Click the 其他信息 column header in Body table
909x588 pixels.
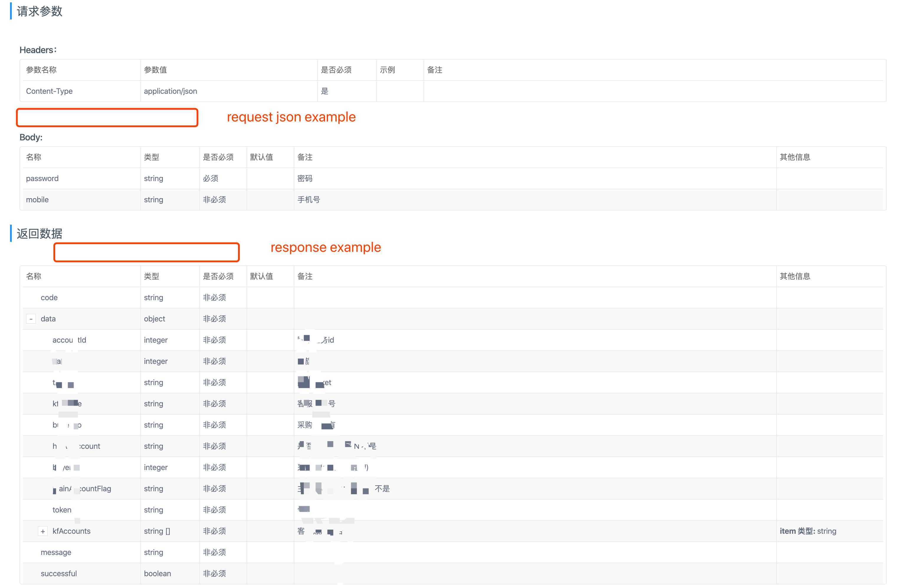(795, 157)
